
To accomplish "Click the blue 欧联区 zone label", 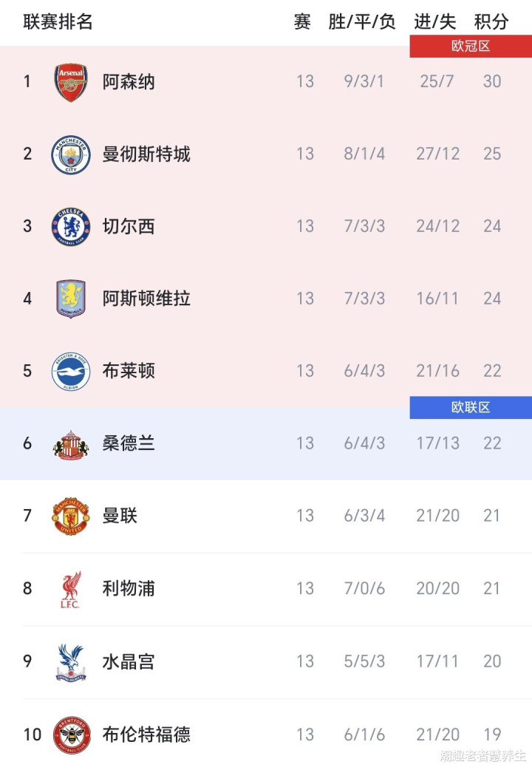I will click(471, 408).
